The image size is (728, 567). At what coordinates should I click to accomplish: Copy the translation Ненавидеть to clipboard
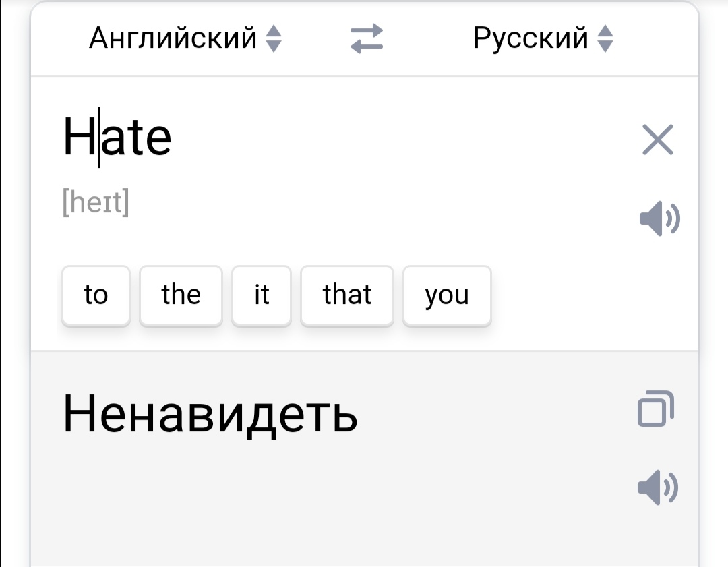[655, 408]
